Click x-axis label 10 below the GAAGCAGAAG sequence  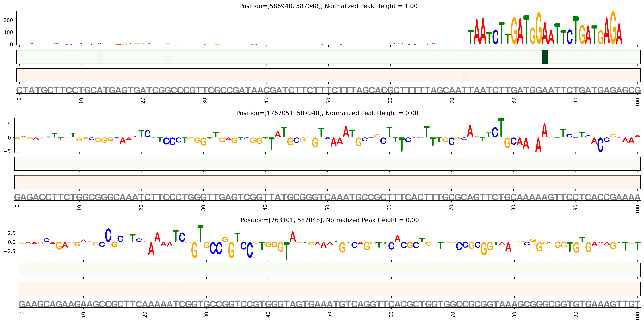pyautogui.click(x=84, y=315)
